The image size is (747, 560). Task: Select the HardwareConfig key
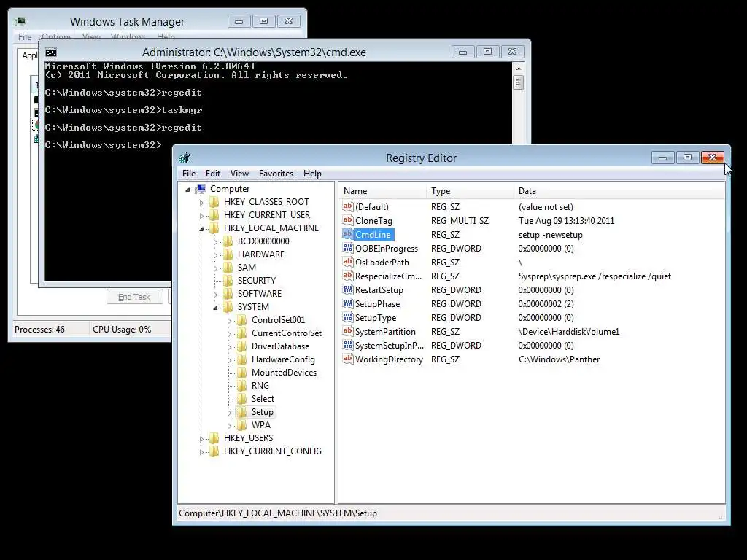(x=283, y=359)
